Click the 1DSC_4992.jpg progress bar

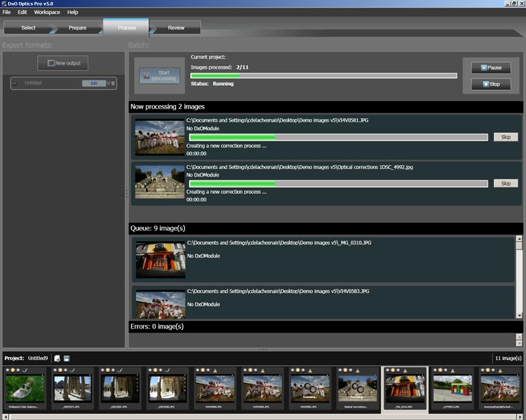pos(338,184)
